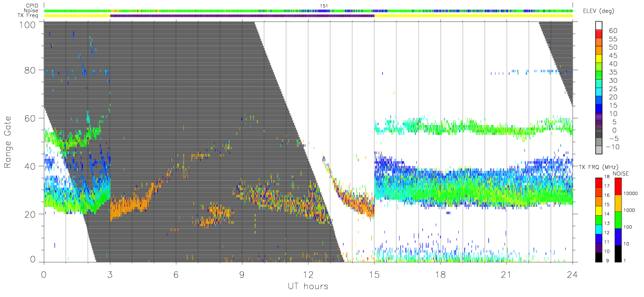644x297 pixels.
Task: Click x-axis tick label 21
Action: pos(507,274)
